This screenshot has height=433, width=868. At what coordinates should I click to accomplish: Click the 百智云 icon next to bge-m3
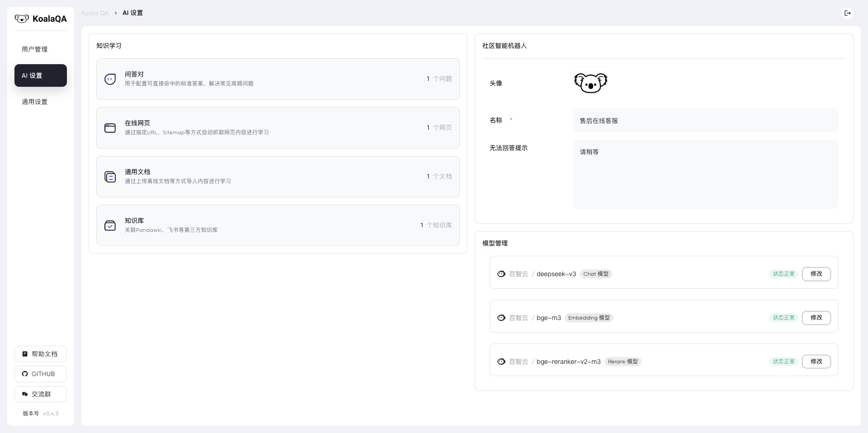pos(501,318)
